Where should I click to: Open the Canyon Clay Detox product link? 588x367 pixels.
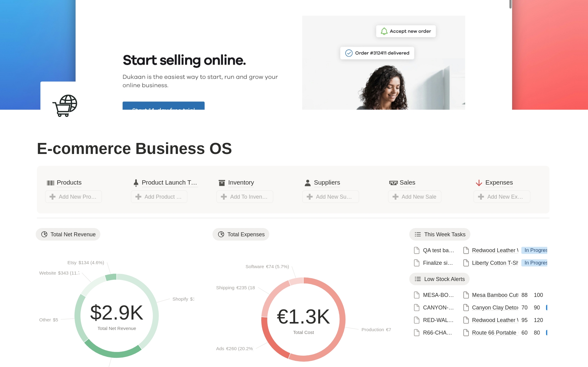[495, 308]
